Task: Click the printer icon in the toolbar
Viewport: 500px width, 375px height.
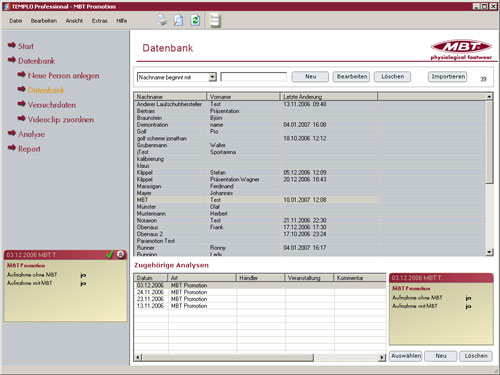Action: (162, 20)
